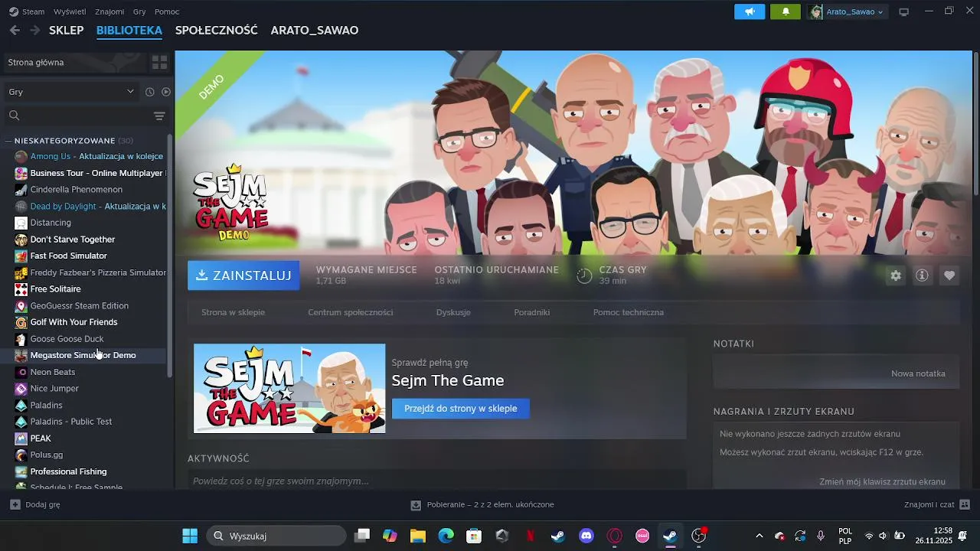Click the Windows Start button
The image size is (980, 551).
190,536
